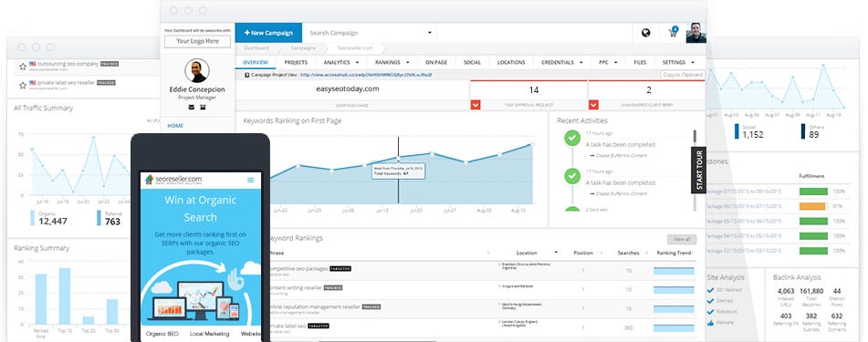Click the Organic 12,447 traffic value
The image size is (868, 342).
pos(53,222)
